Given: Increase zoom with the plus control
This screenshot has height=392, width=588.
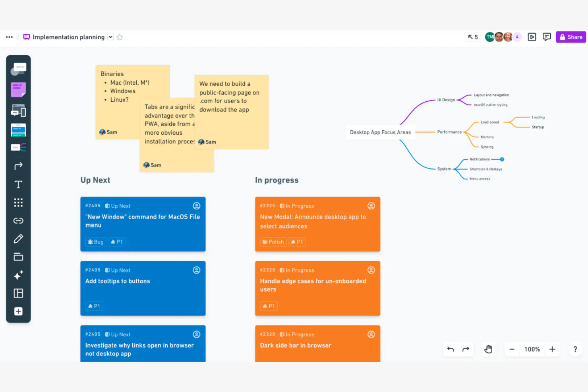Looking at the screenshot, I should tap(552, 349).
